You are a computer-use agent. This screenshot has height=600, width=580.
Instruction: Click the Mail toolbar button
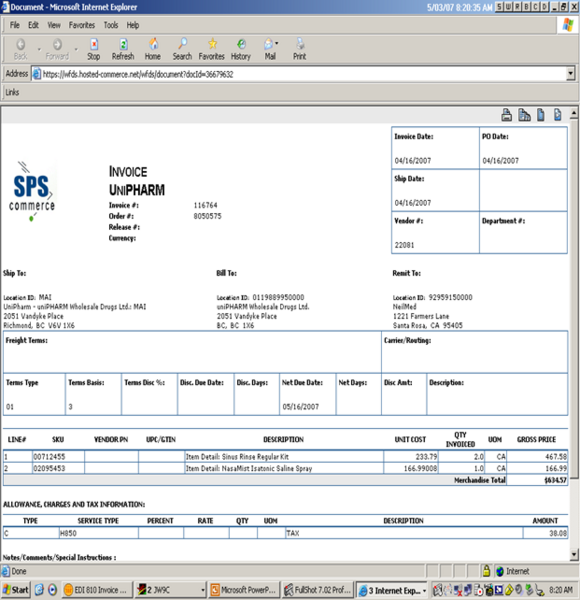(x=270, y=49)
